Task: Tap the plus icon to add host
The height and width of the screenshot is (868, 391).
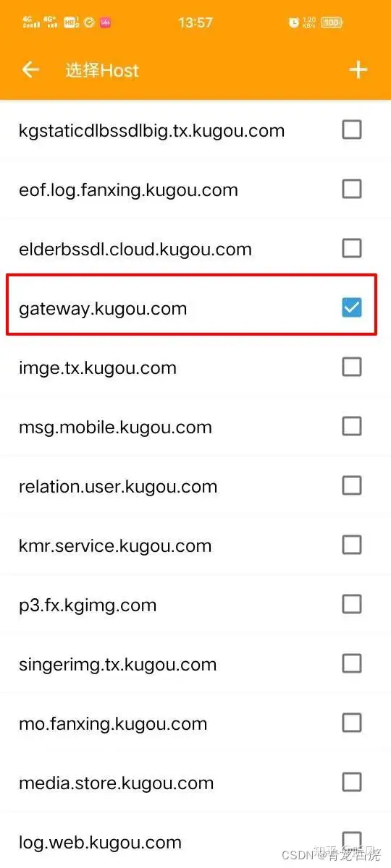Action: [x=358, y=70]
